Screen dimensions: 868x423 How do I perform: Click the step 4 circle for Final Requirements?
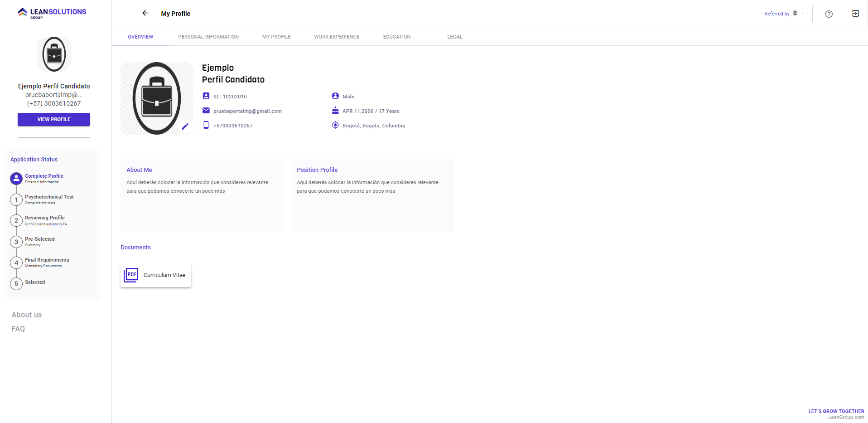(16, 263)
